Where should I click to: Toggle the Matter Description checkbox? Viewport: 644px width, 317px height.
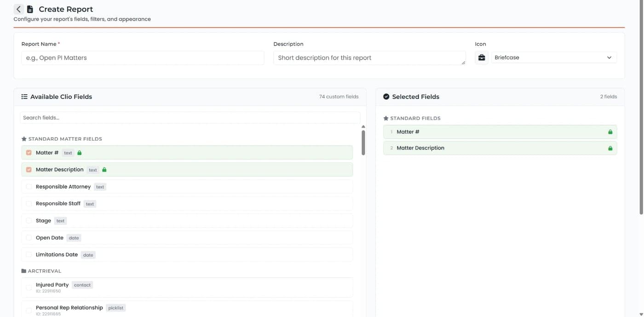(29, 169)
